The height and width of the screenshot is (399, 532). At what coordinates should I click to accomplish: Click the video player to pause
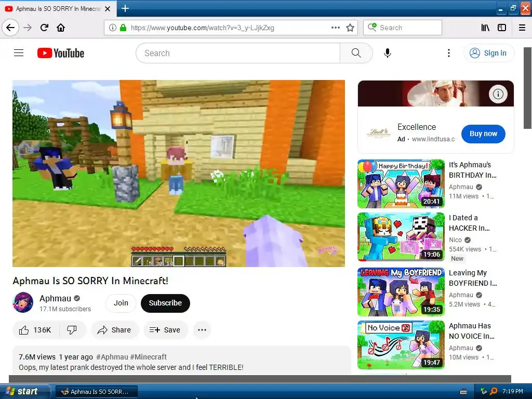click(179, 174)
